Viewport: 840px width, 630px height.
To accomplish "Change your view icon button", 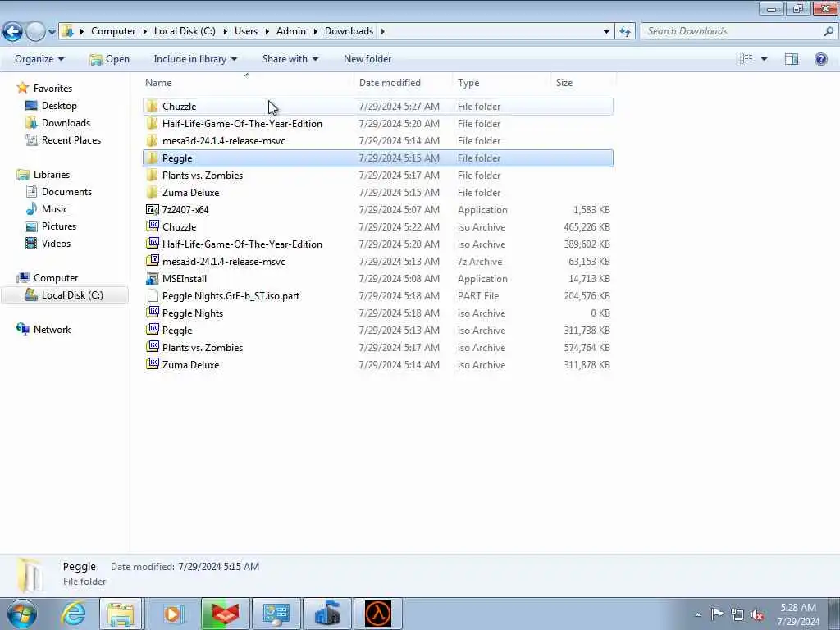I will pyautogui.click(x=746, y=59).
